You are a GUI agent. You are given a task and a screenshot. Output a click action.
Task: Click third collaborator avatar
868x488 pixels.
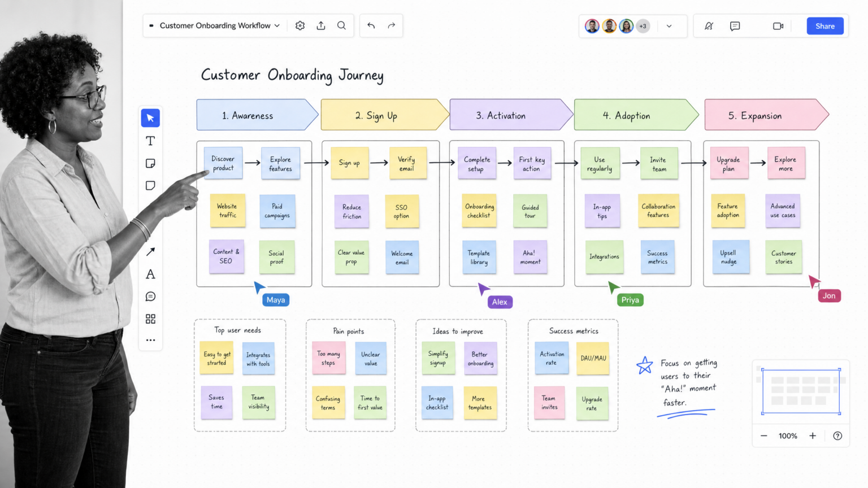coord(626,26)
